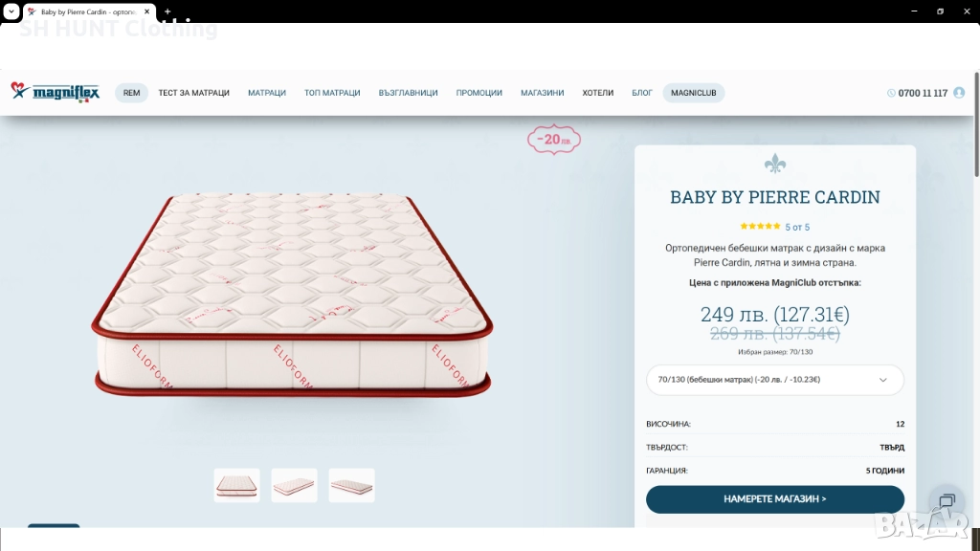Viewport: 980px width, 551px height.
Task: Click НАМЕРЕТЕ МАГАЗИН button
Action: coord(775,499)
